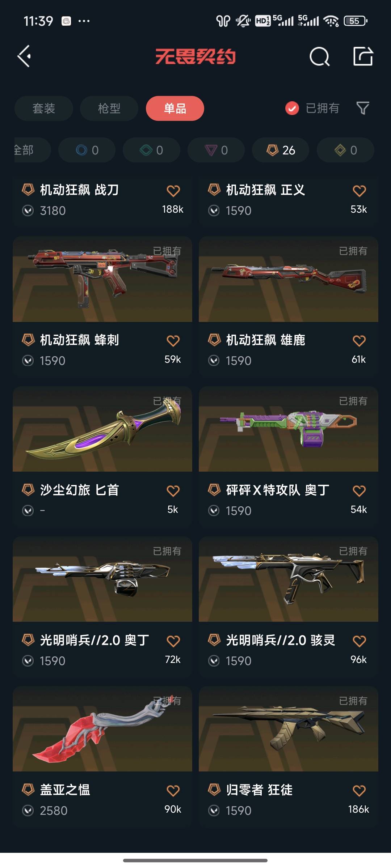This screenshot has width=391, height=868.
Task: Tap the 全部 filter chip
Action: pos(32,150)
